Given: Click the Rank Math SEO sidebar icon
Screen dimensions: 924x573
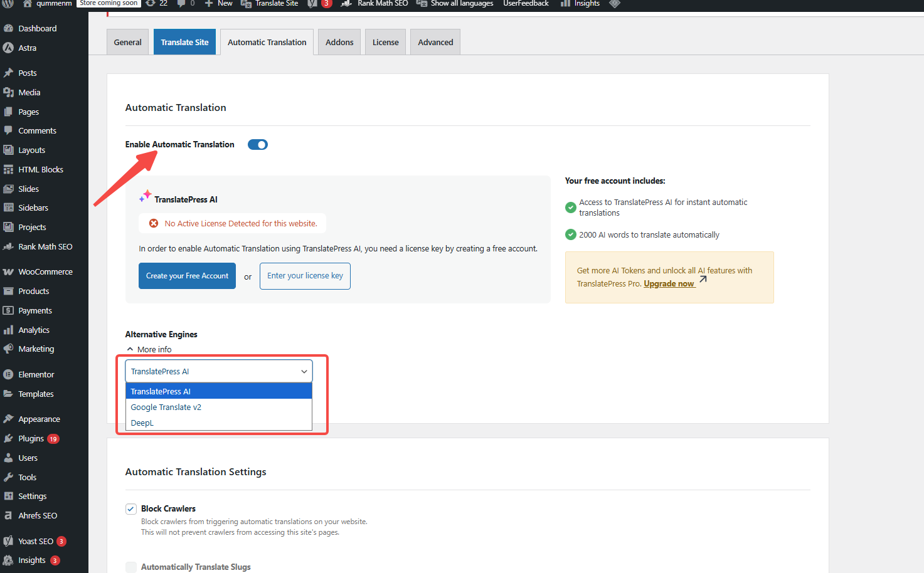Looking at the screenshot, I should click(x=8, y=247).
